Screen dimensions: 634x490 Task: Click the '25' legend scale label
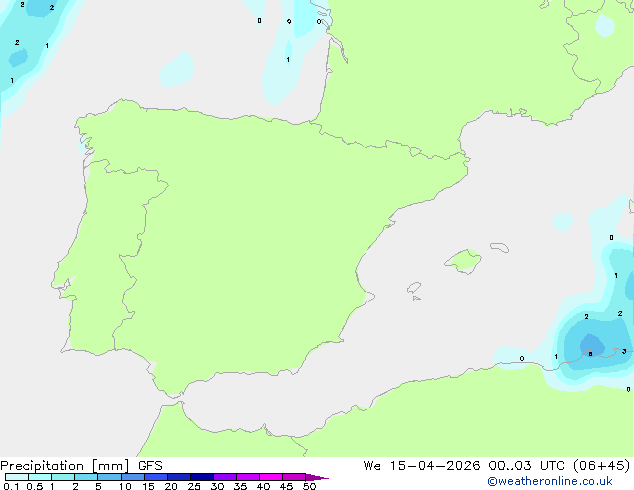(x=194, y=486)
